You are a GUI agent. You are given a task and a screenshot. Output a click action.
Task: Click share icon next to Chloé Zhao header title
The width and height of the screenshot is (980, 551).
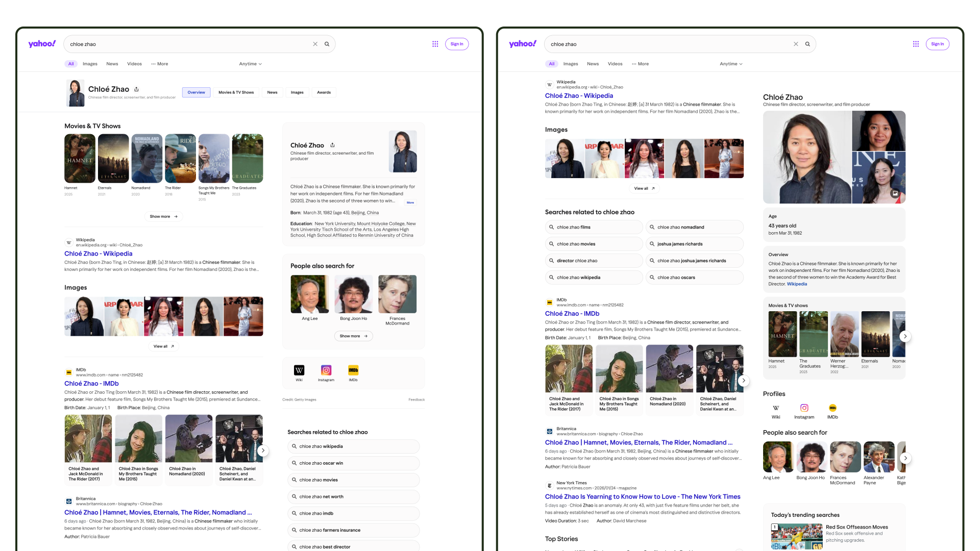pos(136,89)
